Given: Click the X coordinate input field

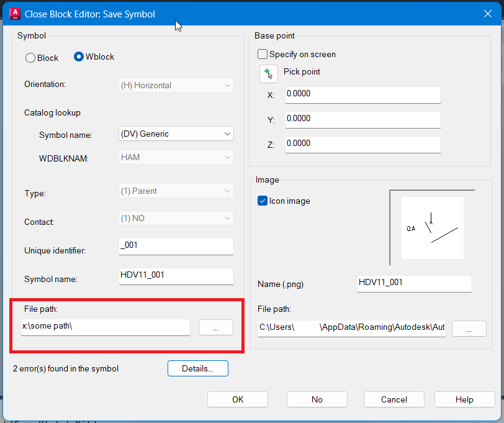Looking at the screenshot, I should click(362, 94).
